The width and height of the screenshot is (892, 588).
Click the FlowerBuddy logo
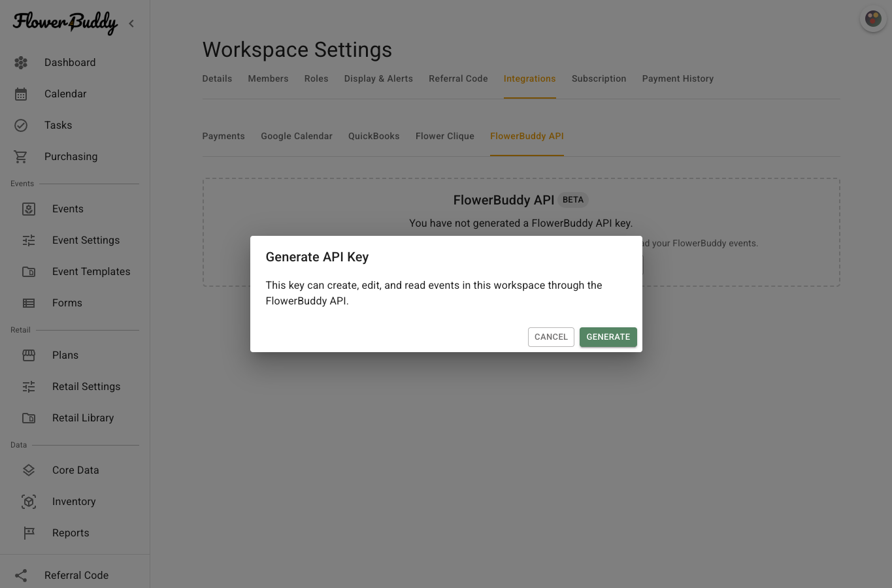[65, 23]
